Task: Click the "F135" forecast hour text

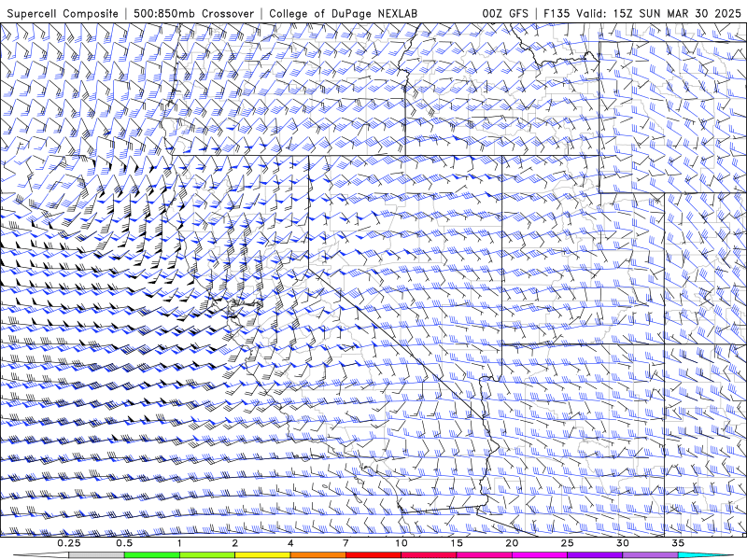Action: (557, 13)
